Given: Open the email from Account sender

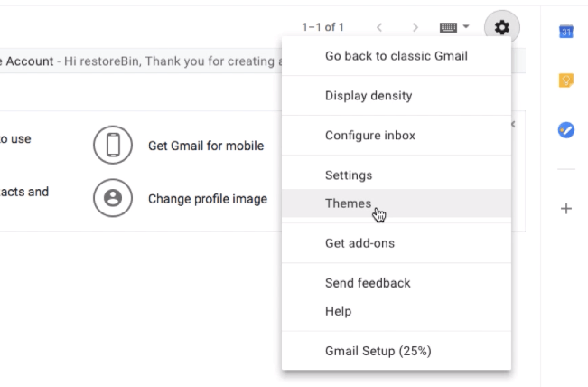Looking at the screenshot, I should click(x=141, y=61).
